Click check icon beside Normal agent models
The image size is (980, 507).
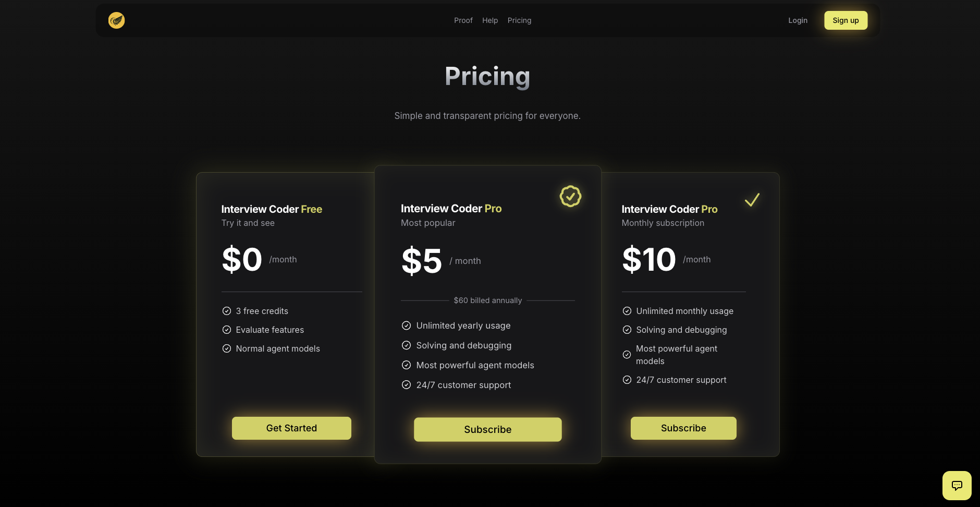coord(227,348)
